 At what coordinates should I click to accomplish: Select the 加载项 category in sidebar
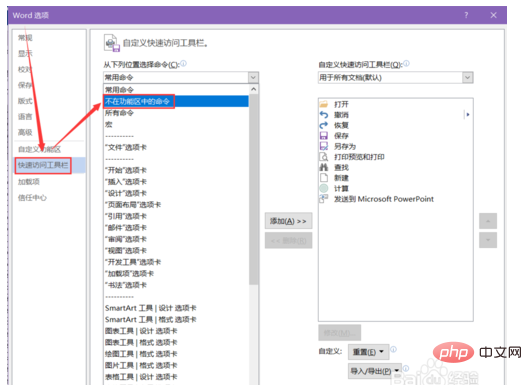pyautogui.click(x=29, y=182)
